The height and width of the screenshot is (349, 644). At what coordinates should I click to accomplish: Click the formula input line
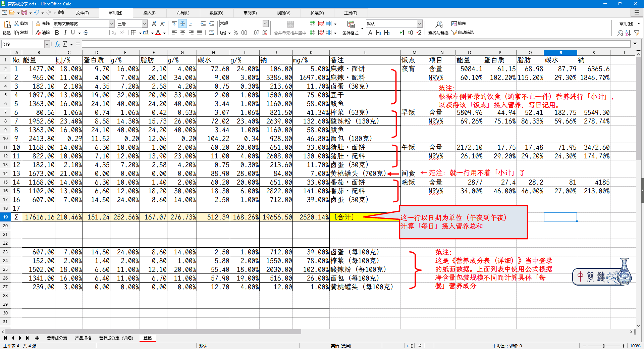(356, 44)
